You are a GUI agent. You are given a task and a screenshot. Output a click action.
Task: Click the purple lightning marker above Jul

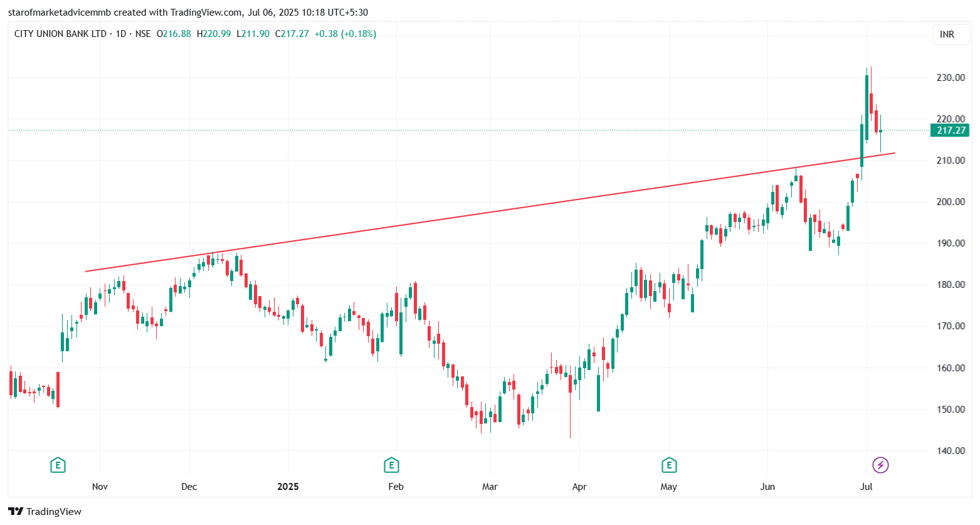point(881,465)
